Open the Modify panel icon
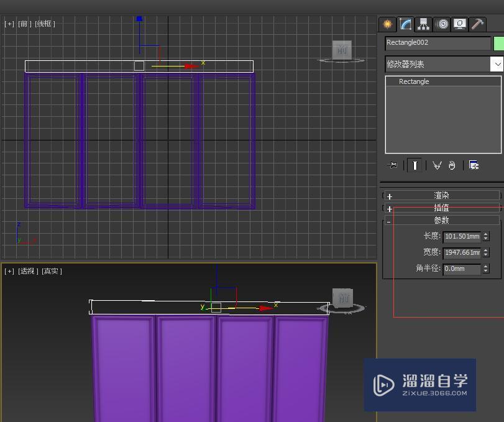The height and width of the screenshot is (422, 504). pyautogui.click(x=405, y=24)
